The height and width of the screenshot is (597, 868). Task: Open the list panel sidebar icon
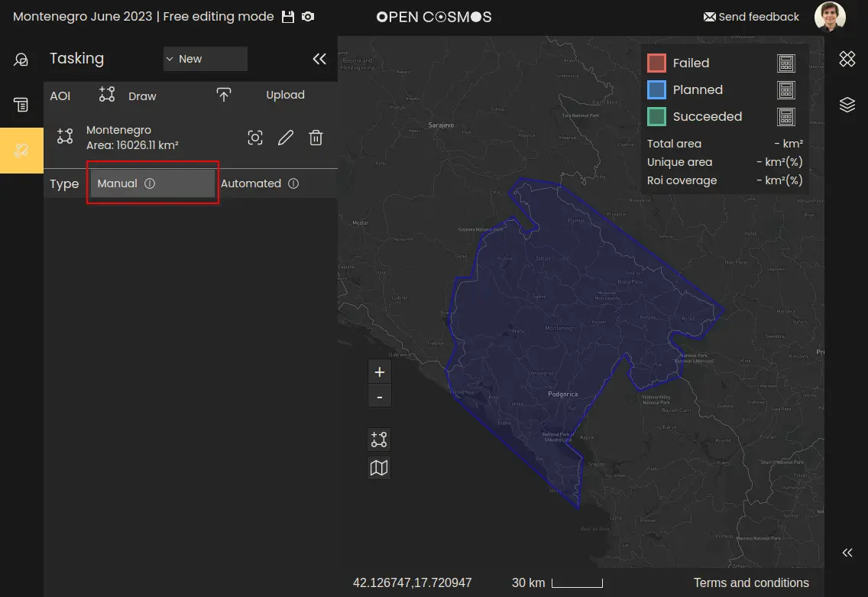(x=21, y=105)
